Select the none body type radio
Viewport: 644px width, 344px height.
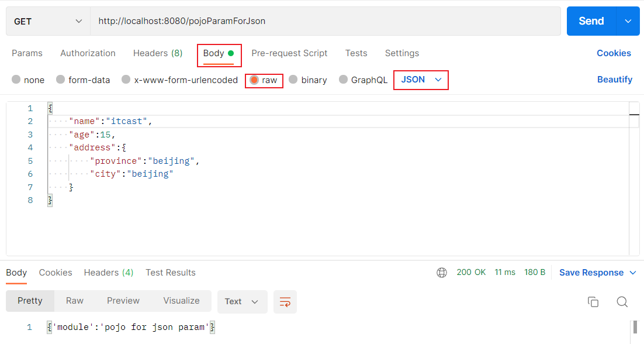pyautogui.click(x=16, y=80)
